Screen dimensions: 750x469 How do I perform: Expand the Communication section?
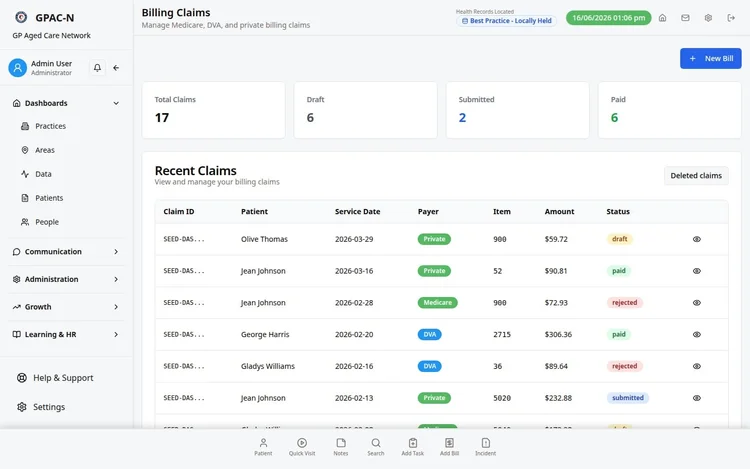tap(66, 251)
